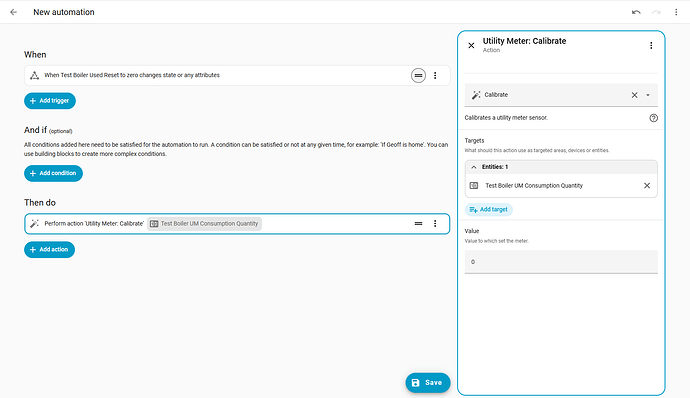Clear the selected Calibrate action
The image size is (690, 398).
(x=635, y=95)
